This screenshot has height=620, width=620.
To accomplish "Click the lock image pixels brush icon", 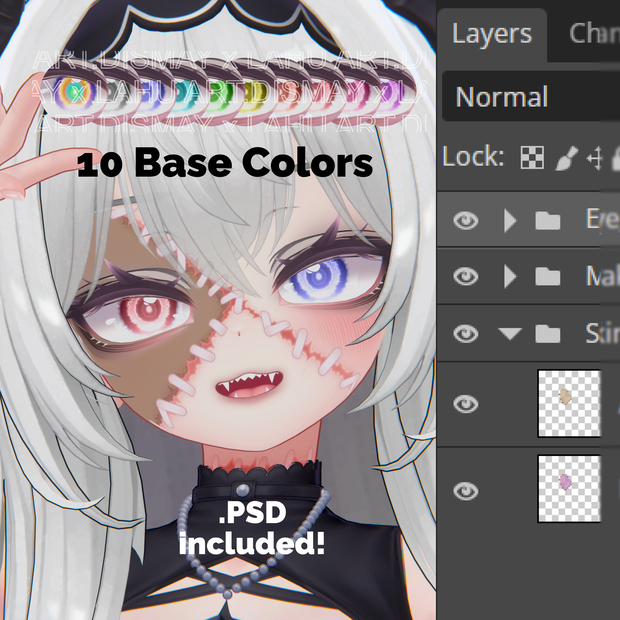I will [x=567, y=158].
